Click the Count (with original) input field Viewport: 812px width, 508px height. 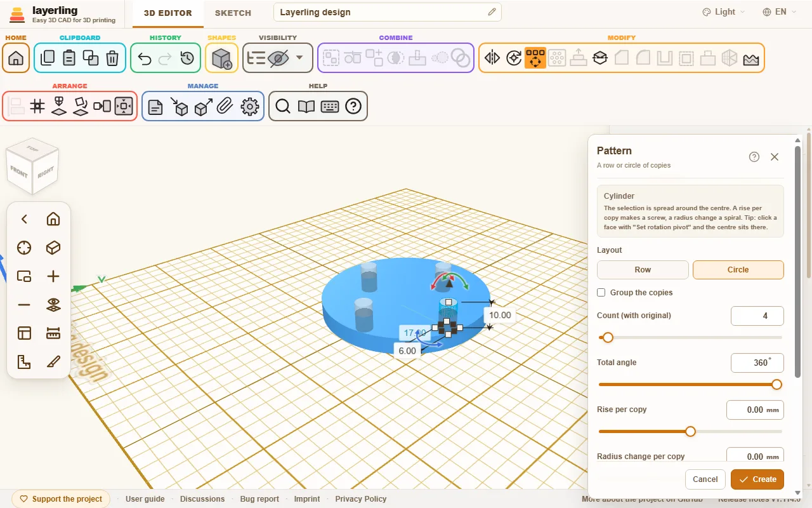point(757,316)
